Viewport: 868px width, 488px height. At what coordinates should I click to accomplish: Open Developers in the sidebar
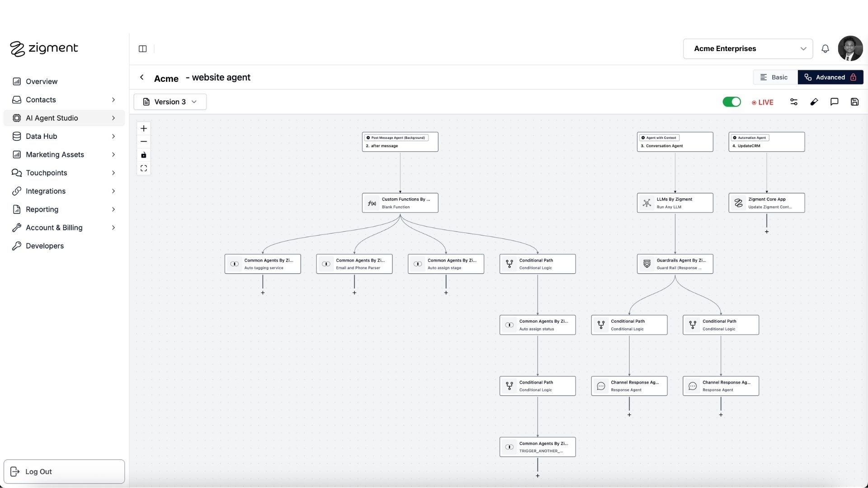coord(44,246)
